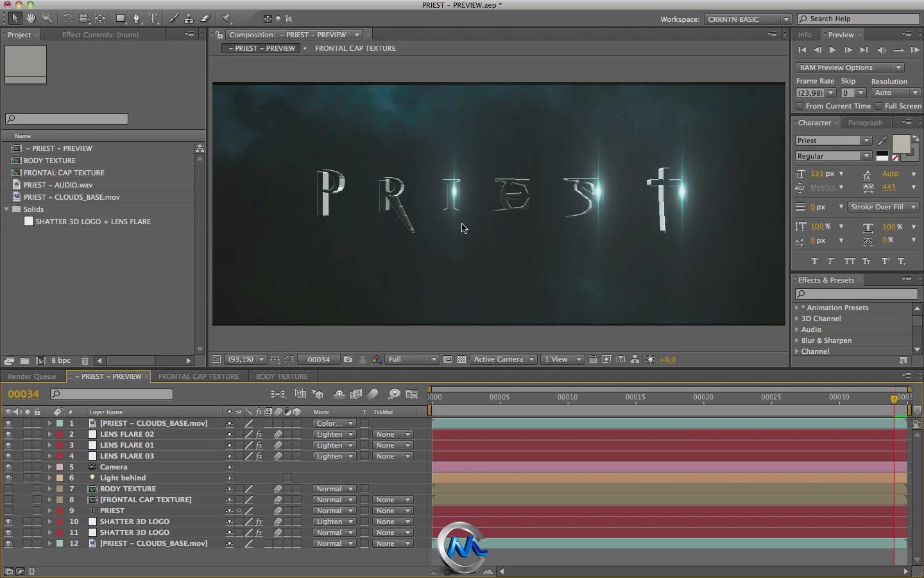This screenshot has height=578, width=924.
Task: Show the PRIEST text layer
Action: pyautogui.click(x=8, y=511)
